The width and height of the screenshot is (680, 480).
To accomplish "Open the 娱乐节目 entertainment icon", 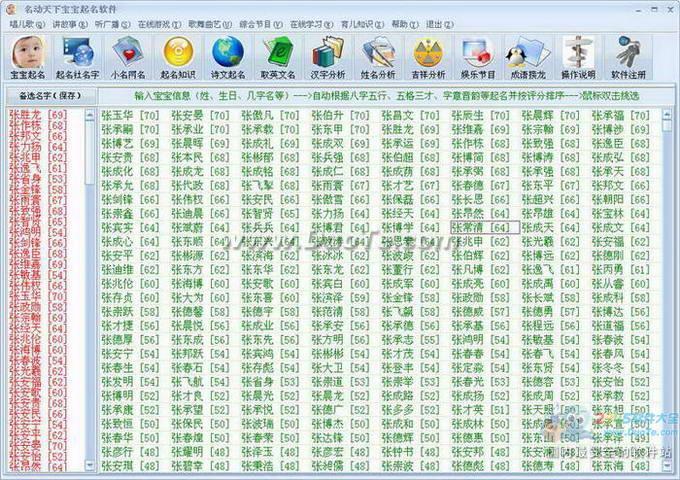I will pyautogui.click(x=478, y=58).
